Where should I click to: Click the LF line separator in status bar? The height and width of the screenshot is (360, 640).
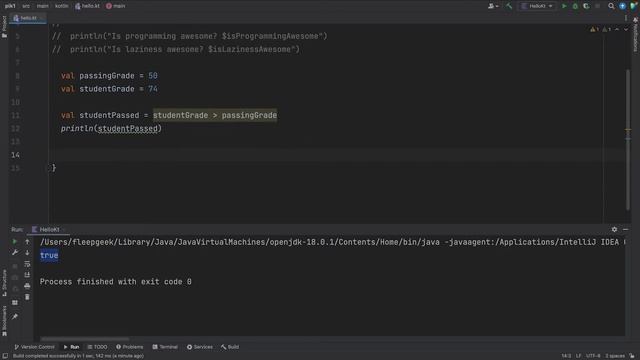point(578,356)
